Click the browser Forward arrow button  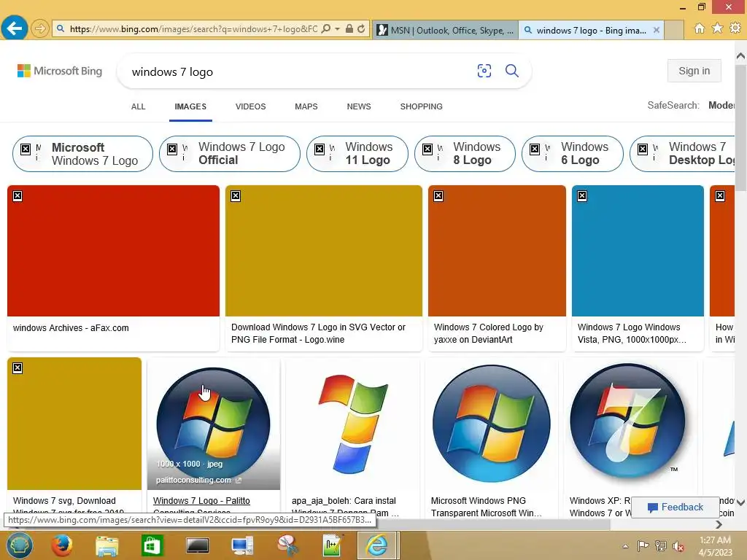pyautogui.click(x=40, y=28)
